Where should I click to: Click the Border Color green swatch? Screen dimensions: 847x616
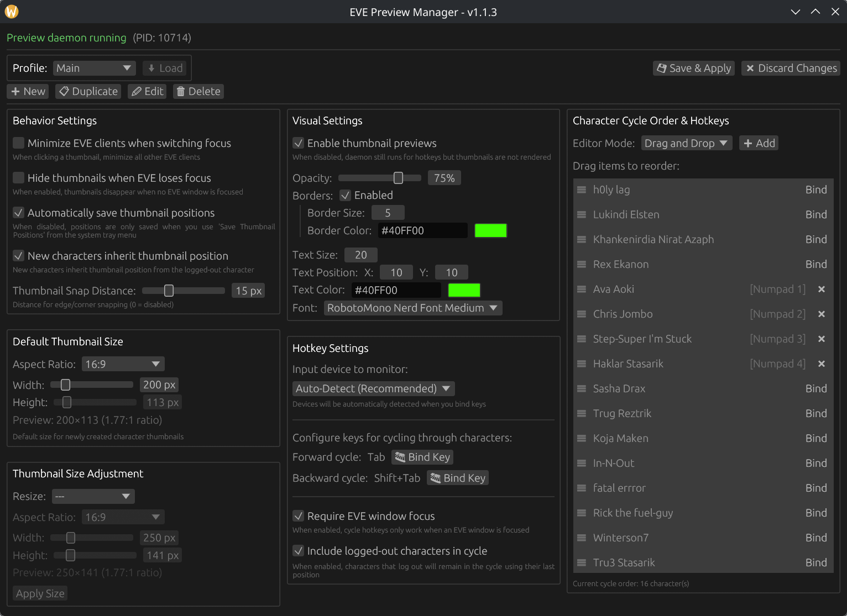(490, 230)
